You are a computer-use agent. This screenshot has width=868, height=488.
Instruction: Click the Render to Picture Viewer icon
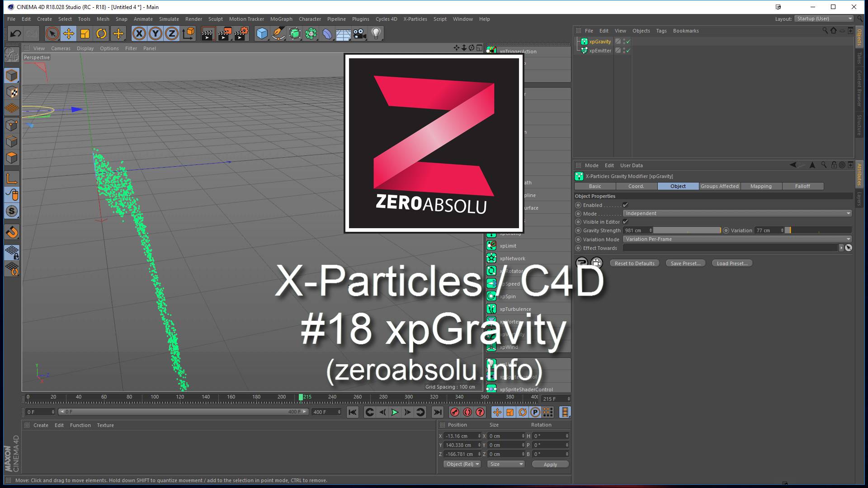(x=225, y=33)
